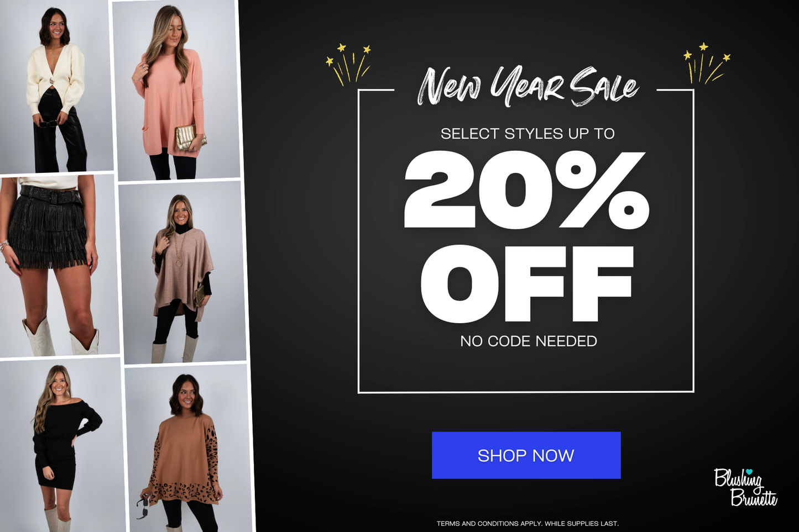Image resolution: width=799 pixels, height=532 pixels.
Task: Click the left yellow fireworks icon
Action: [x=348, y=64]
